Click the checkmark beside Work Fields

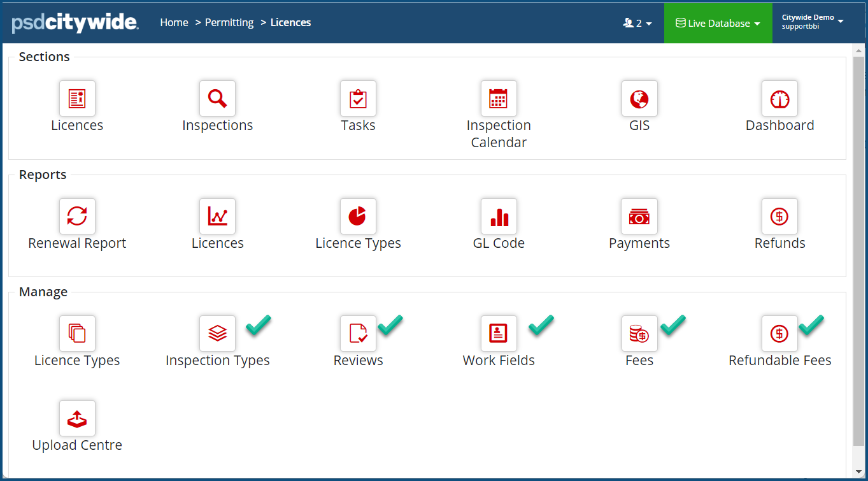pos(541,325)
